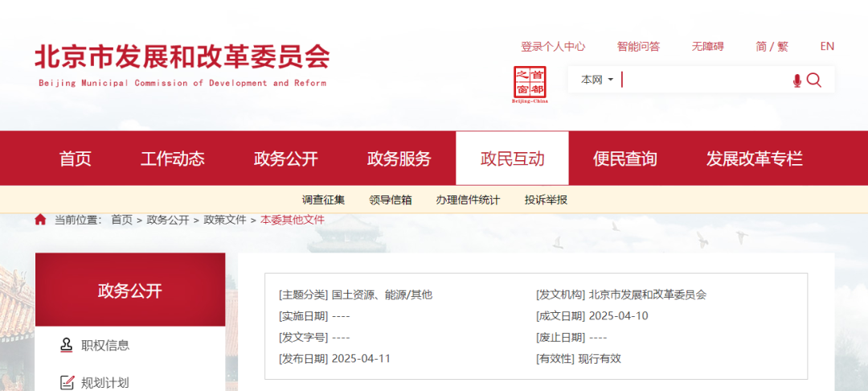
Task: Click the magnifier search icon
Action: coord(813,80)
